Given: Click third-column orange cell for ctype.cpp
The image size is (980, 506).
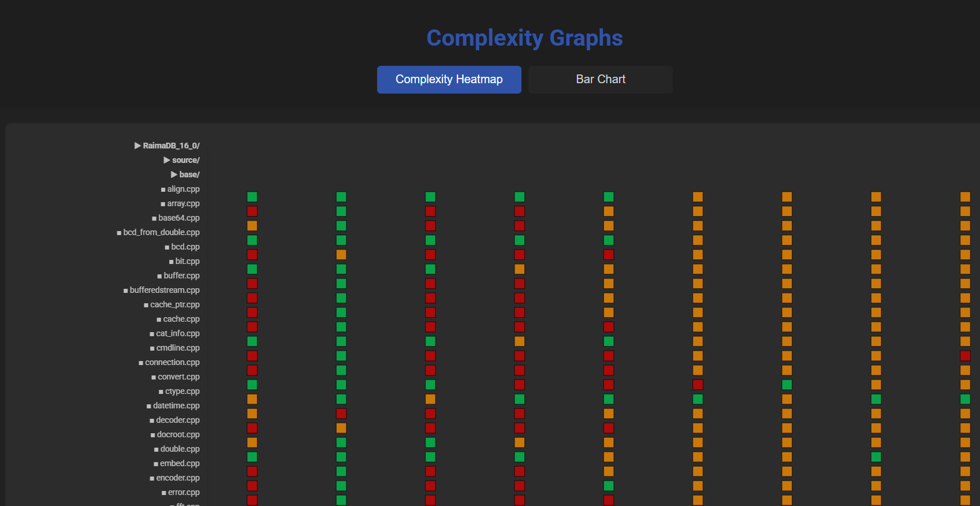Looking at the screenshot, I should [430, 399].
